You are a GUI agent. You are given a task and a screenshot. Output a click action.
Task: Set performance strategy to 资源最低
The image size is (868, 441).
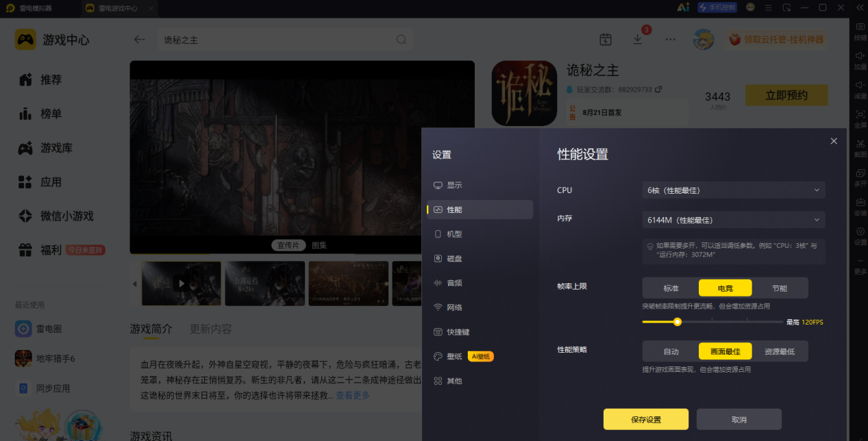[780, 351]
